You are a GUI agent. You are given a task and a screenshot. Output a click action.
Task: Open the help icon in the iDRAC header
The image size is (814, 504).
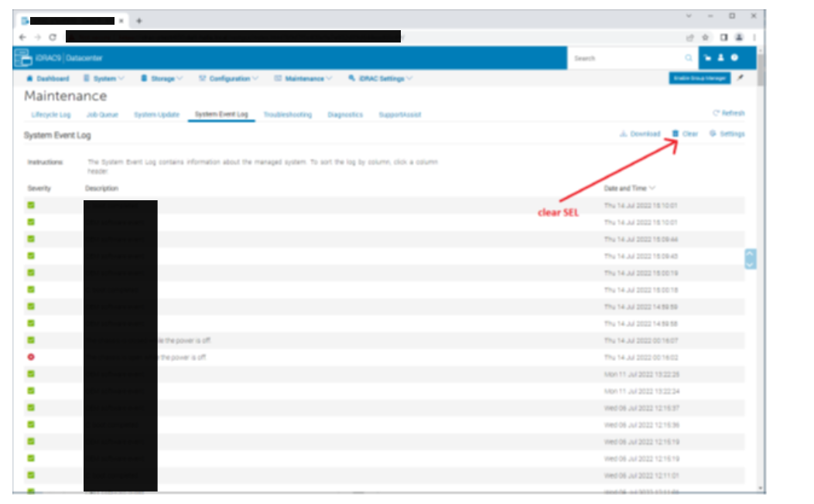[x=734, y=57]
